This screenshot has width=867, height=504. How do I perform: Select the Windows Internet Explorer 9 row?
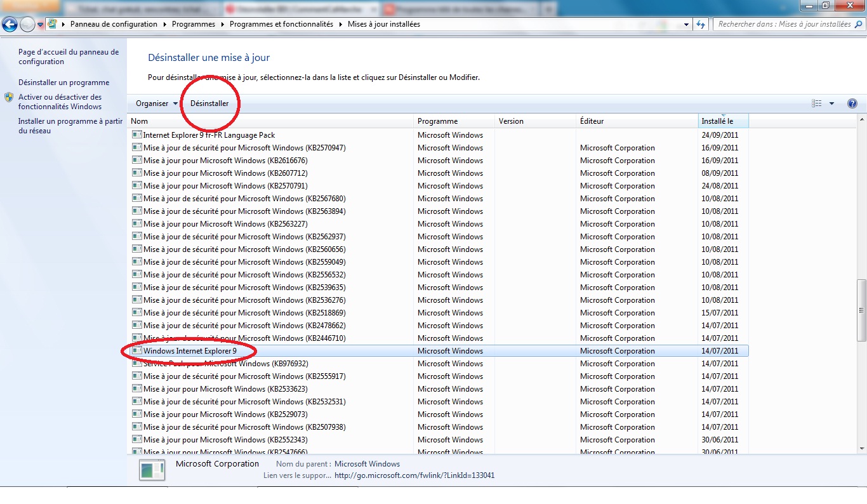pos(438,350)
